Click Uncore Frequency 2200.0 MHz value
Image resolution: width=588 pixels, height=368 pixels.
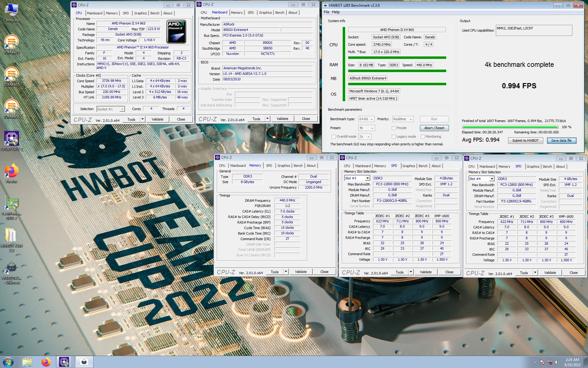(x=314, y=187)
